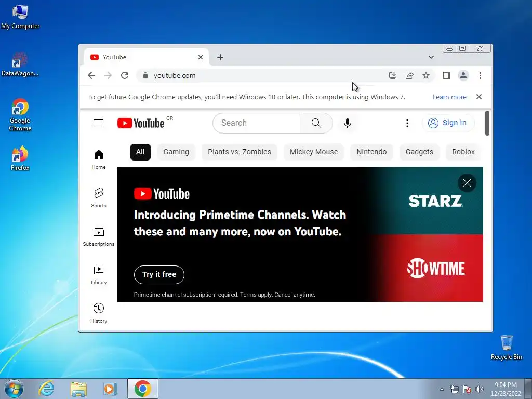Select the Roblox filter chip
Viewport: 532px width, 399px height.
[x=463, y=152]
